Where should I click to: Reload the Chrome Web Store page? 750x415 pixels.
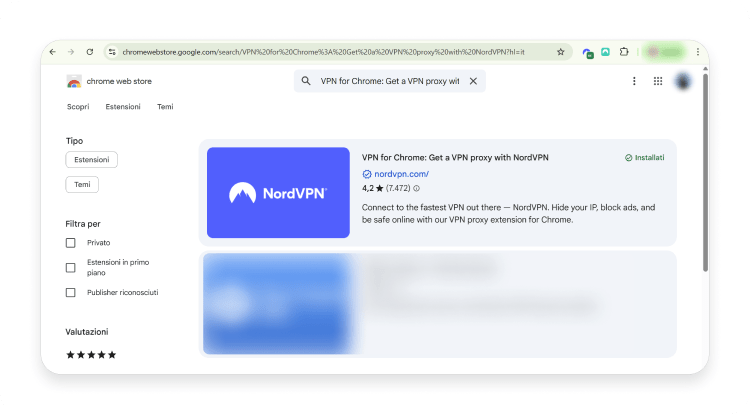click(89, 52)
